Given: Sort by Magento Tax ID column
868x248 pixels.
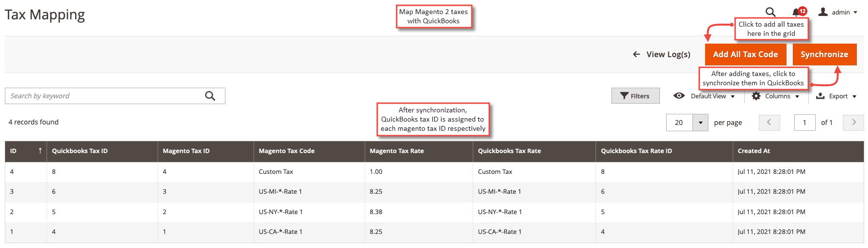Looking at the screenshot, I should click(206, 151).
